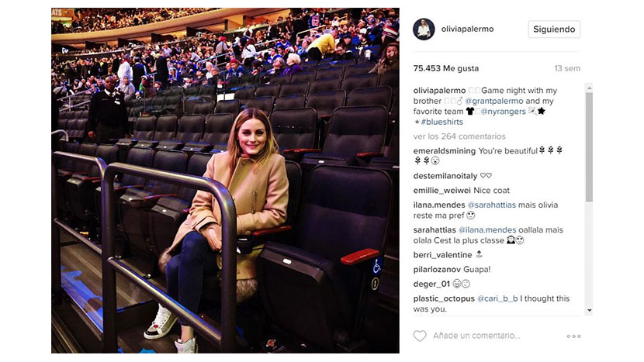Click the 75.453 Me gusta likes count
This screenshot has height=362, width=644.
coord(446,68)
